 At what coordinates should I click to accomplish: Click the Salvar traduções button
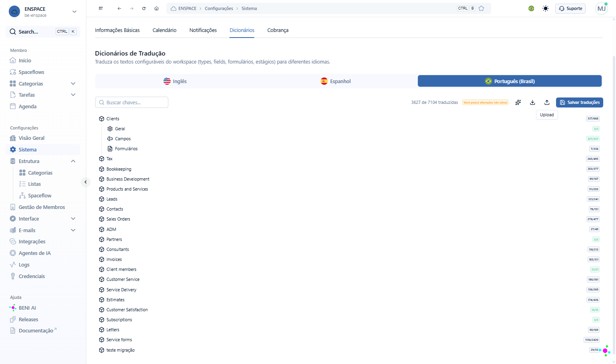(580, 102)
